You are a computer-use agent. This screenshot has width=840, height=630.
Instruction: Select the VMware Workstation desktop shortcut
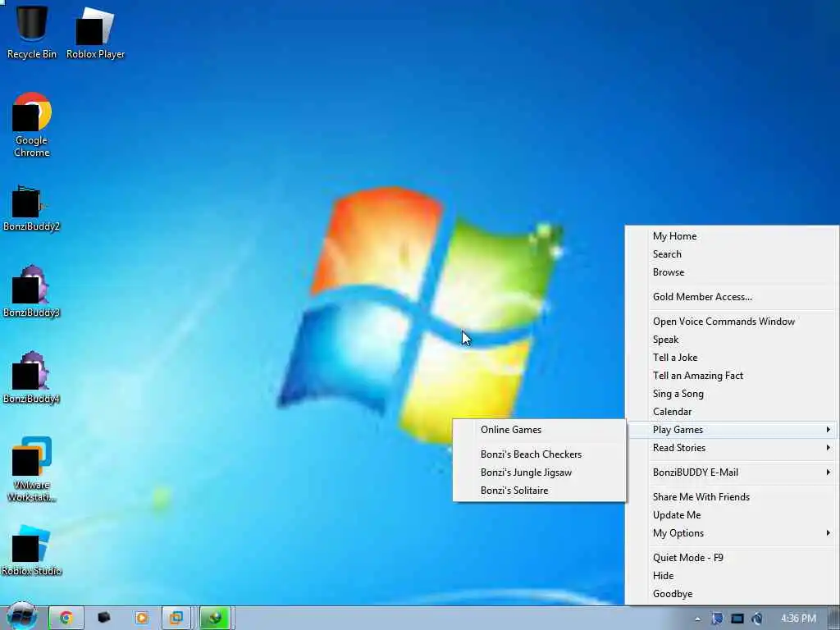click(32, 469)
